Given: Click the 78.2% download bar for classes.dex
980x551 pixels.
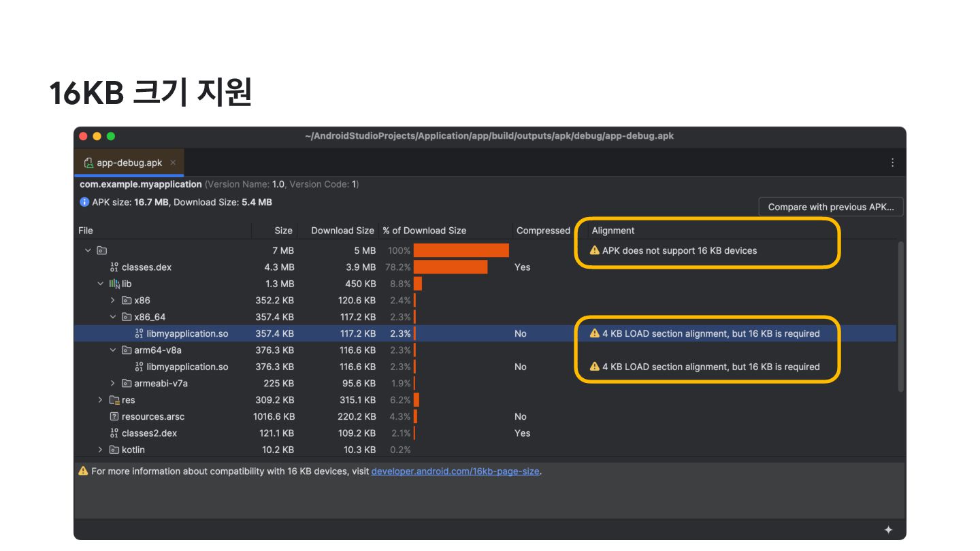Looking at the screenshot, I should (x=451, y=267).
